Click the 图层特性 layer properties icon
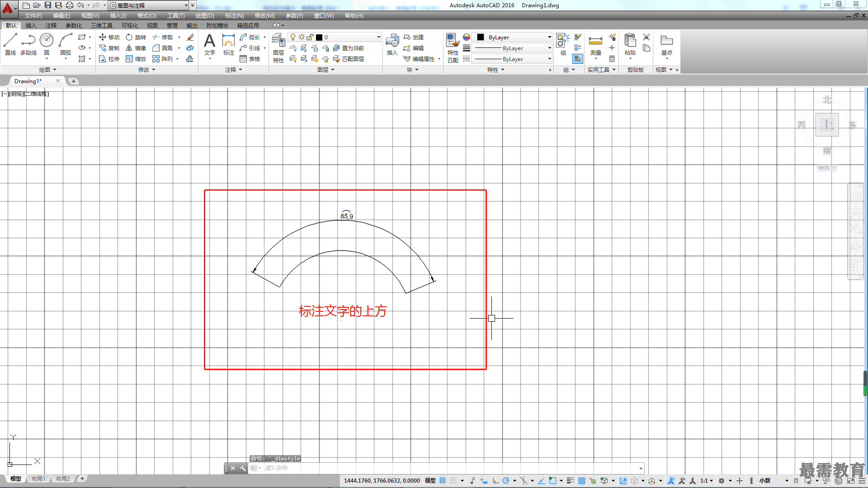The width and height of the screenshot is (868, 488). 278,49
